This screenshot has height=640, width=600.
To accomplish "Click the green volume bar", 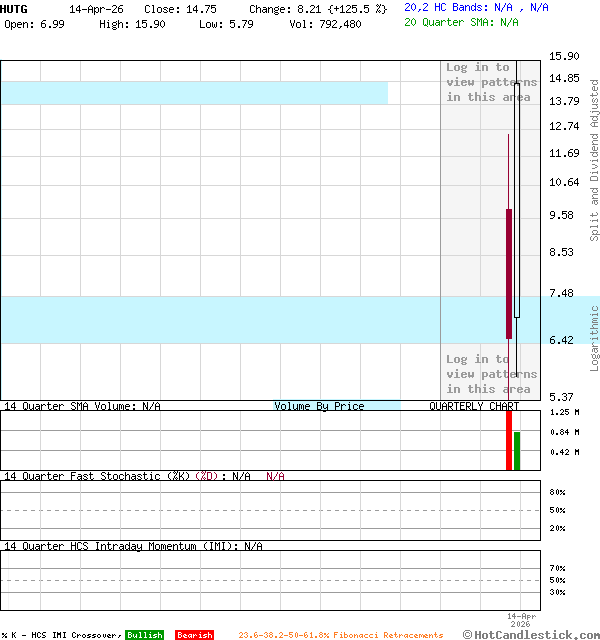I will point(517,451).
